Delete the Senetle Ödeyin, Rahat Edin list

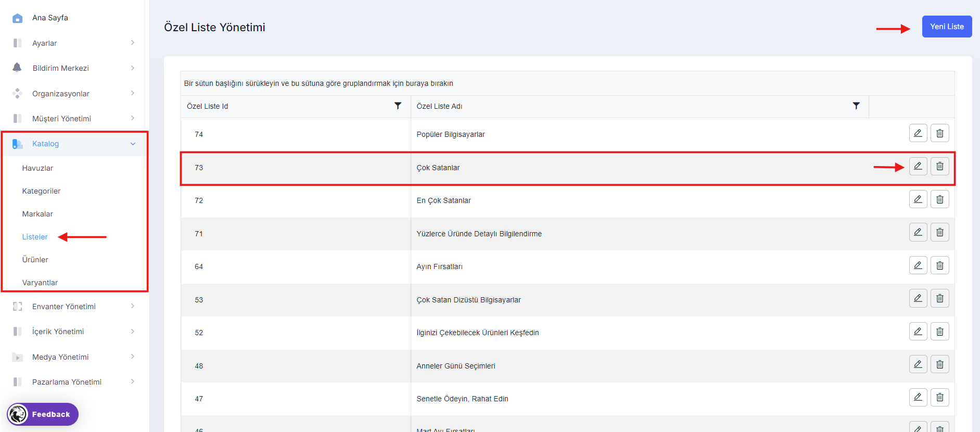940,398
